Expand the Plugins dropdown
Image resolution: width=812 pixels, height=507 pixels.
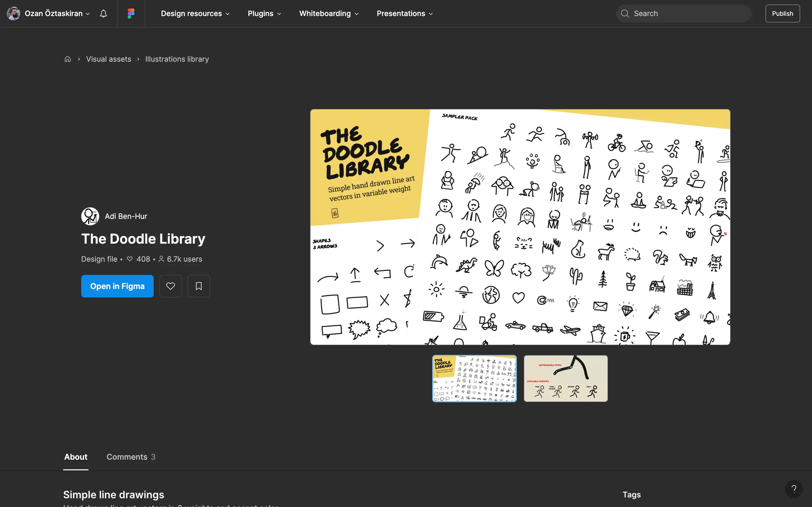[x=264, y=14]
